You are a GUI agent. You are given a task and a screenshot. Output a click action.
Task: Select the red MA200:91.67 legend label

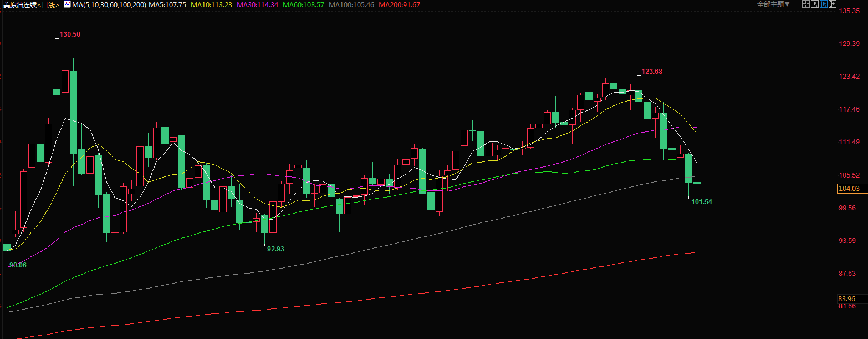399,4
